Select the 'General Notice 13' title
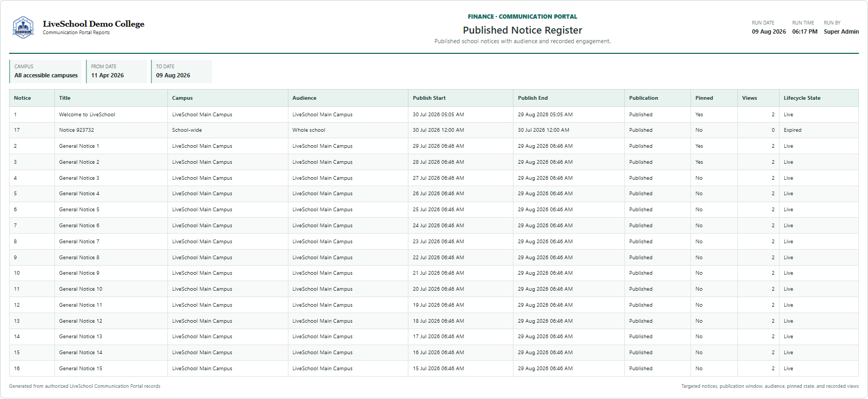The width and height of the screenshot is (868, 399). (81, 337)
